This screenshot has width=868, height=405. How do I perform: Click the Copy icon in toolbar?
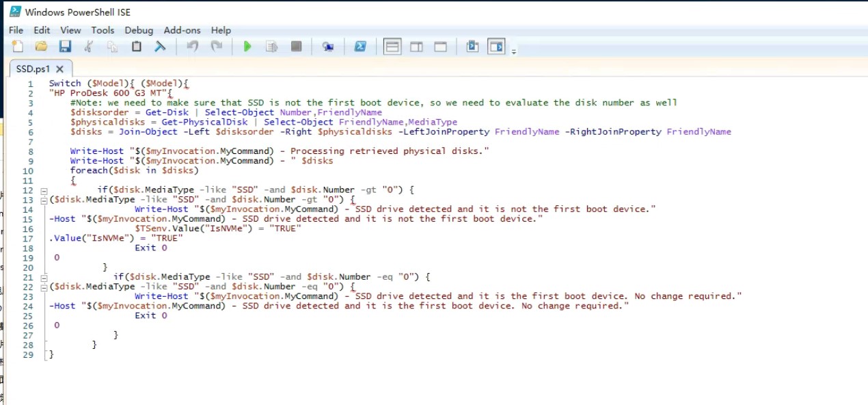point(112,47)
